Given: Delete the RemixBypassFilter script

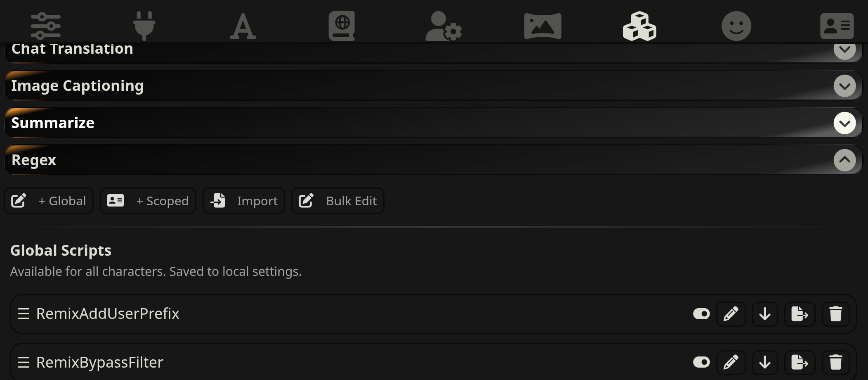Looking at the screenshot, I should [x=836, y=362].
